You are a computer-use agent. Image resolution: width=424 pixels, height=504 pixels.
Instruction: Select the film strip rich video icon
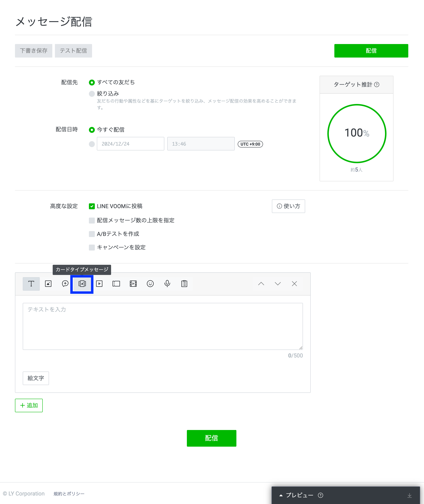(x=133, y=284)
